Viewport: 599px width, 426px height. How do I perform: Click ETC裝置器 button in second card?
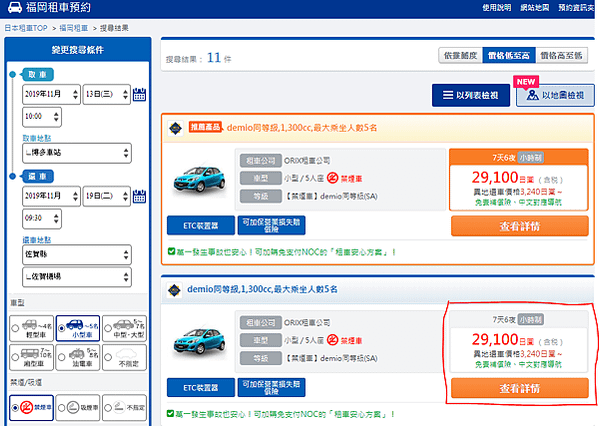click(201, 387)
